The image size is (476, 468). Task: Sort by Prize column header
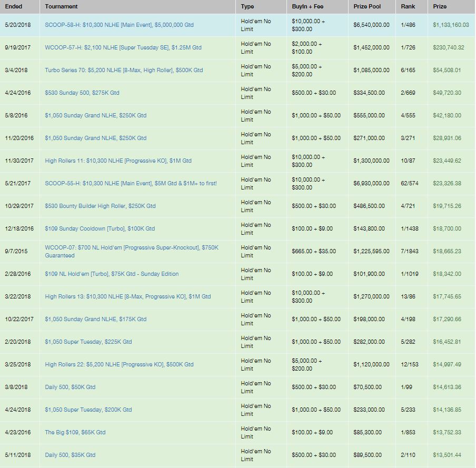click(x=440, y=6)
